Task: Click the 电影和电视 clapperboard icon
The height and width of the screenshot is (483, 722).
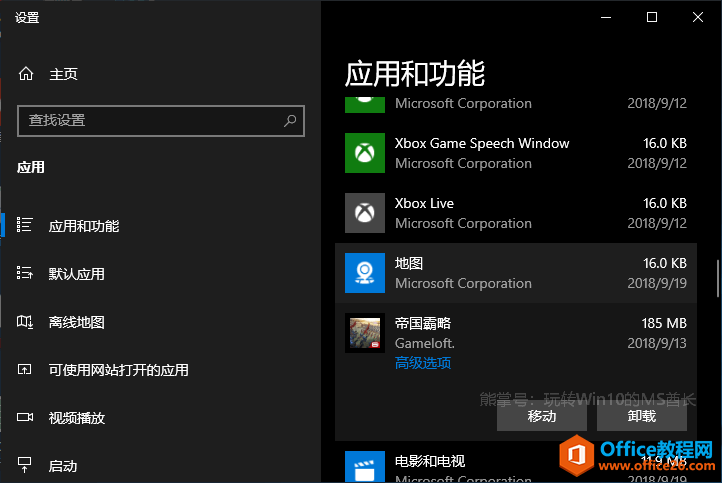Action: tap(365, 467)
